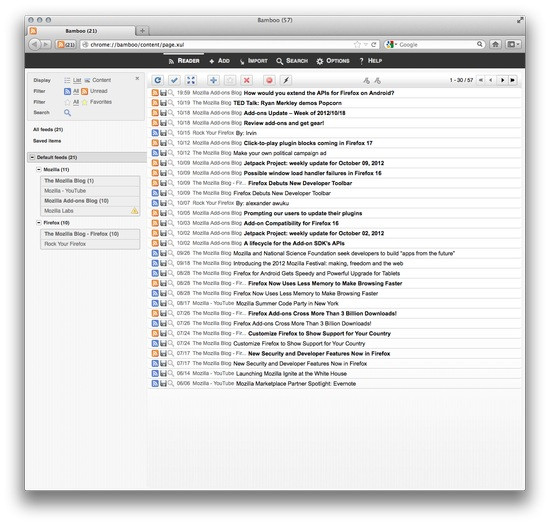
Task: Open 'Mozilla Marketplace Partner Spotlight: Evernote' item
Action: click(296, 384)
